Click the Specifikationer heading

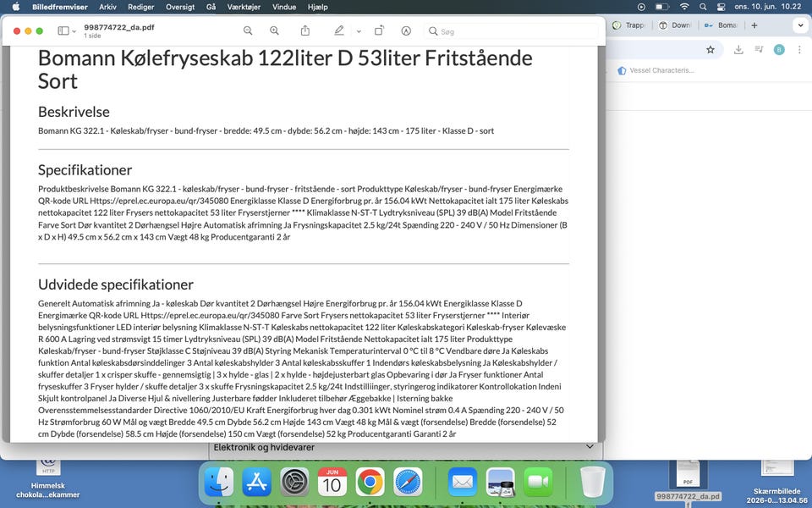(x=85, y=170)
